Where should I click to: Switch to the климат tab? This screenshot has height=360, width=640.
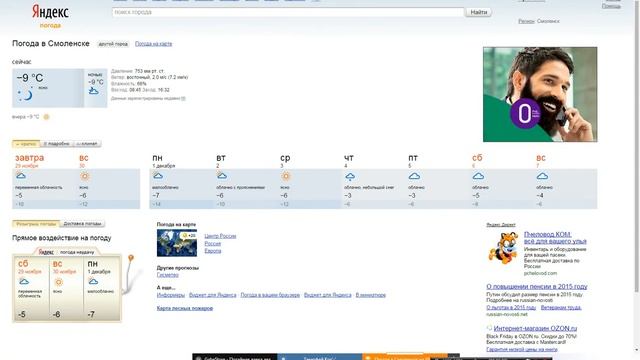(x=87, y=144)
